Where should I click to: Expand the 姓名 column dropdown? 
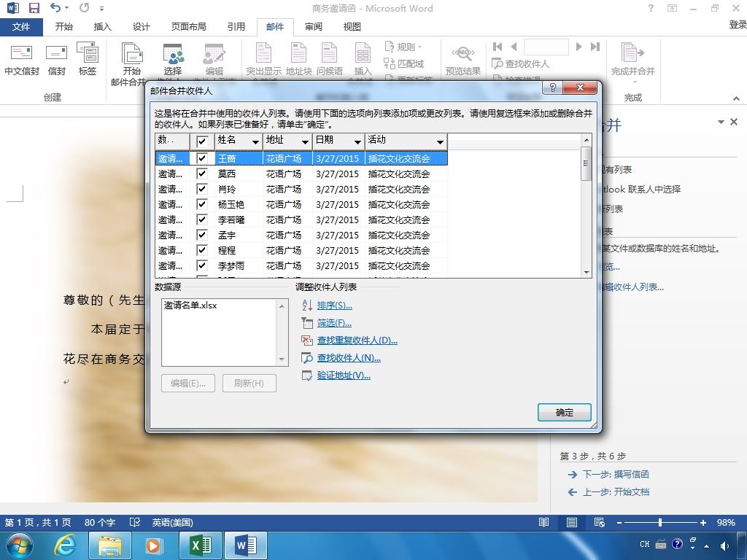point(255,142)
